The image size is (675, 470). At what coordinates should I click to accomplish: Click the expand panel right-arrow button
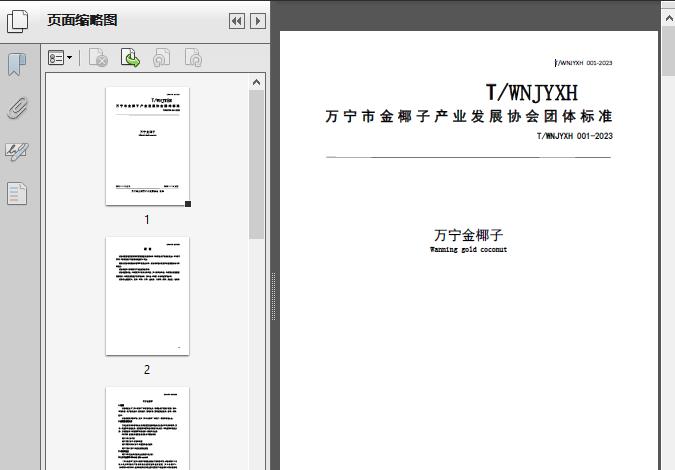[258, 21]
